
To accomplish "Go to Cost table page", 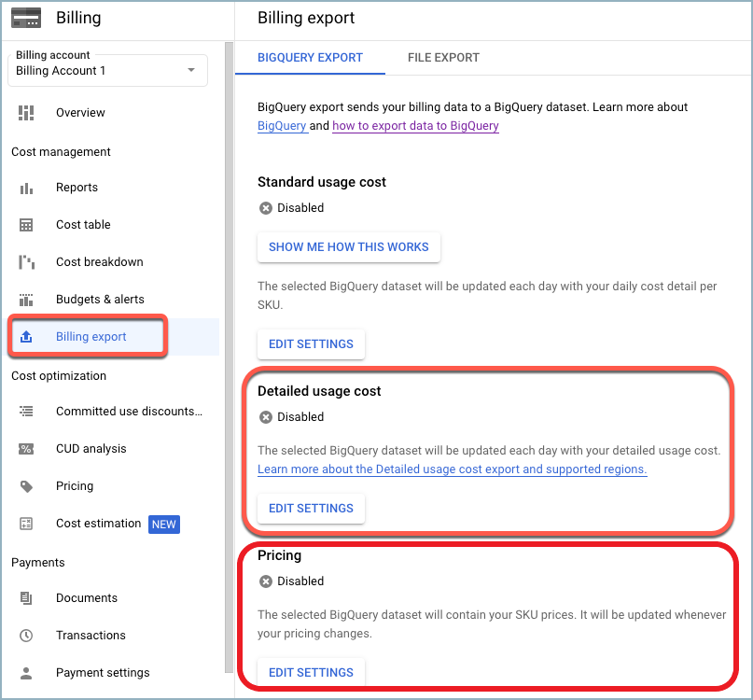I will [x=83, y=225].
